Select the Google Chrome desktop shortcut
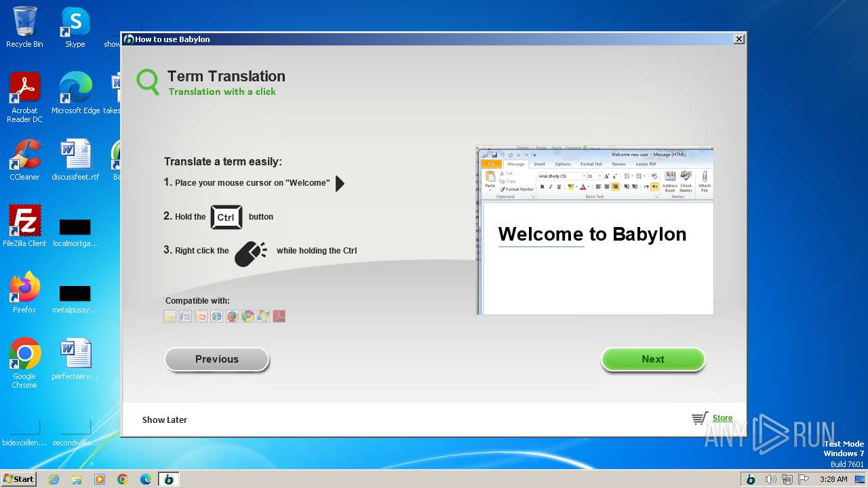Screen dimensions: 868x488 click(x=24, y=363)
